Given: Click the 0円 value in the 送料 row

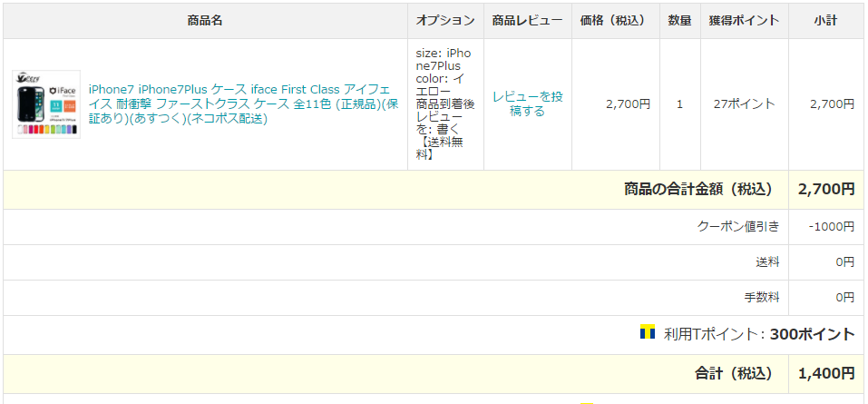Looking at the screenshot, I should point(845,262).
